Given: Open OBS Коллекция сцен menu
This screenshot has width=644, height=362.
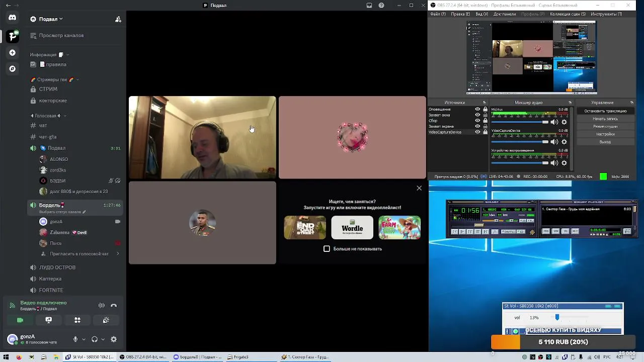Looking at the screenshot, I should pos(568,14).
